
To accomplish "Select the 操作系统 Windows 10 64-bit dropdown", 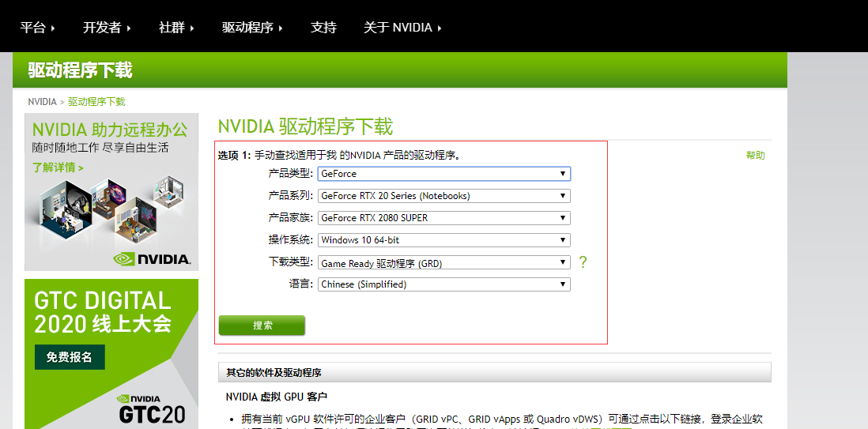I will pyautogui.click(x=443, y=240).
